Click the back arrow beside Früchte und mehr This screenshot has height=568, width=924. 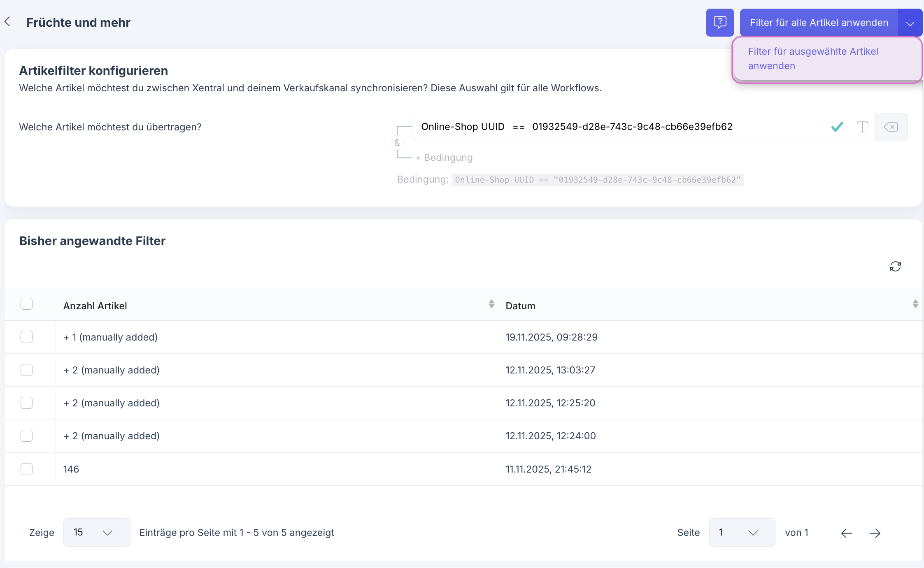click(x=8, y=22)
